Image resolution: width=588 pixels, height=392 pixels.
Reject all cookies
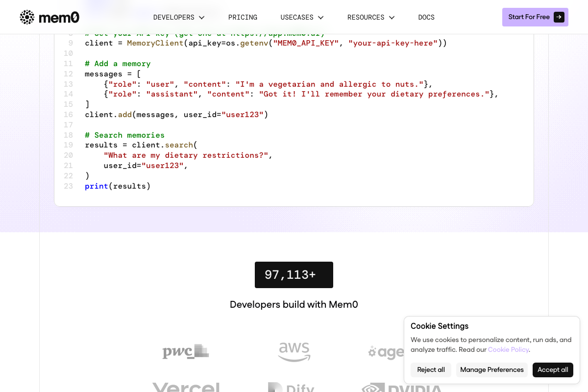pyautogui.click(x=431, y=370)
